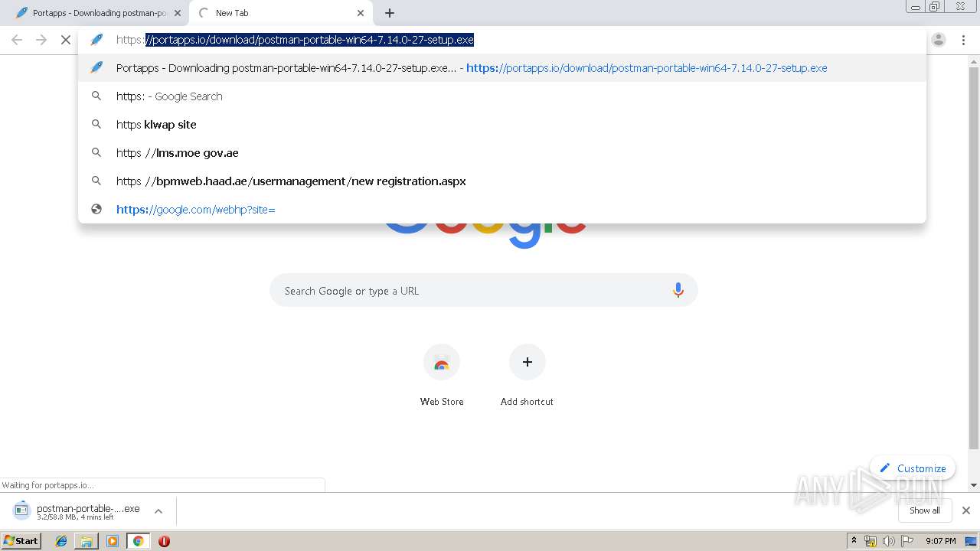980x551 pixels.
Task: Choose the Portapps postman download suggestion
Action: [502, 68]
